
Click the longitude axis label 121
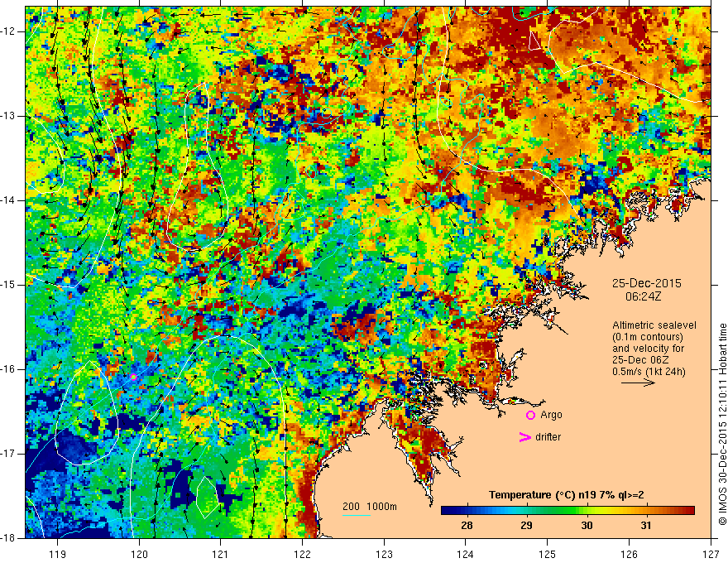[x=220, y=554]
